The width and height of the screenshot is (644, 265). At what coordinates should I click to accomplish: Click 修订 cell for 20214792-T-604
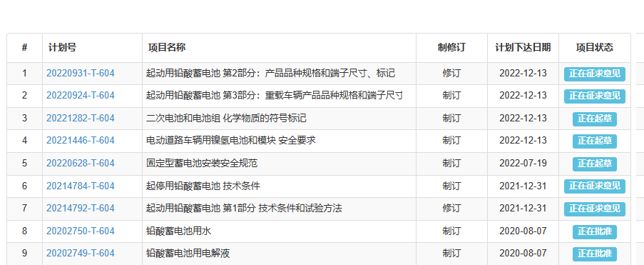coord(451,209)
